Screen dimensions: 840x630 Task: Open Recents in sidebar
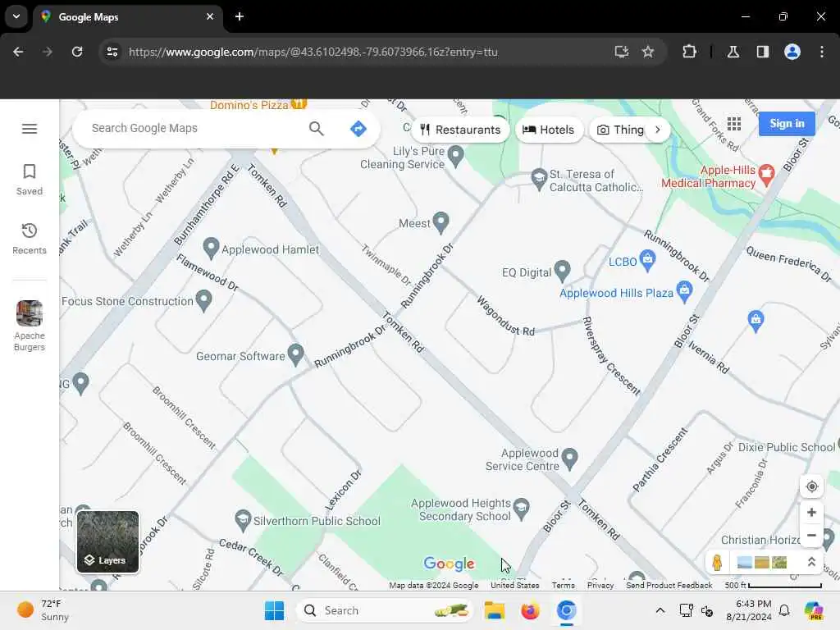(30, 239)
